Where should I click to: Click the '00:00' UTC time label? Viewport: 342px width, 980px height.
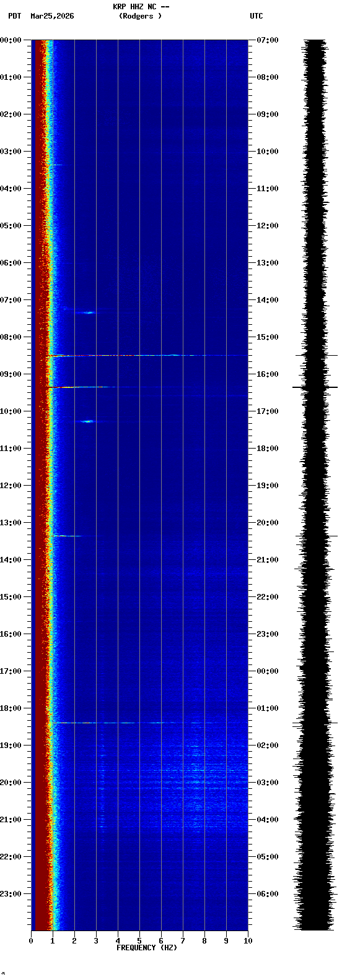[x=268, y=671]
